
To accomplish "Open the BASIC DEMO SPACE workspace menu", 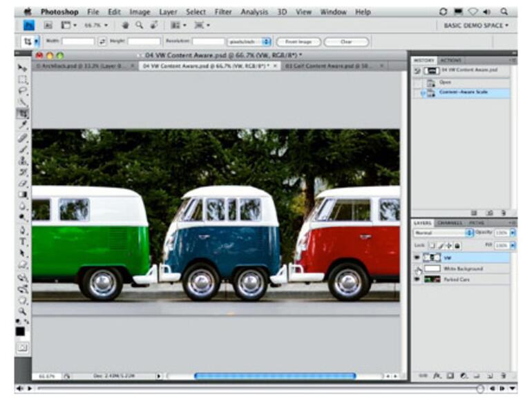I will click(x=475, y=26).
